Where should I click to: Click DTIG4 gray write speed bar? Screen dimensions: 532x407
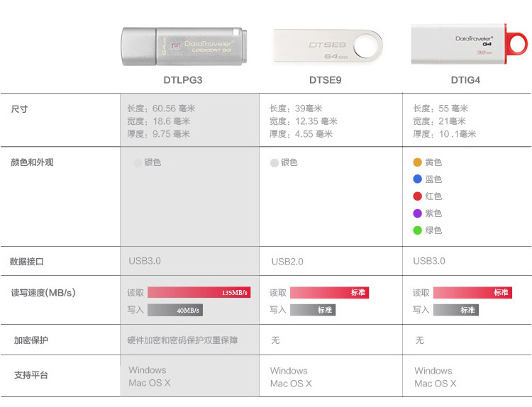tap(455, 310)
